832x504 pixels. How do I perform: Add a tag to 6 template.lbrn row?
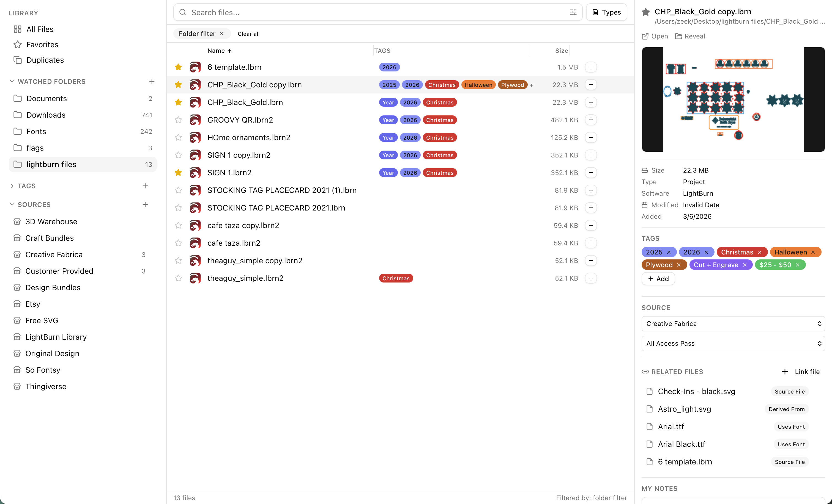[x=591, y=67]
